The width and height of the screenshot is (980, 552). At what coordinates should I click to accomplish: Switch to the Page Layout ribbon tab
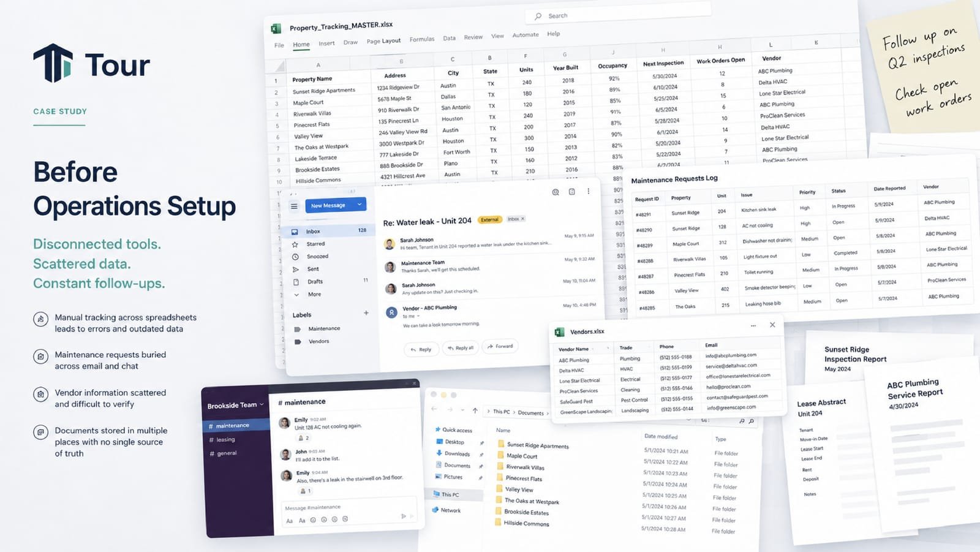point(383,41)
